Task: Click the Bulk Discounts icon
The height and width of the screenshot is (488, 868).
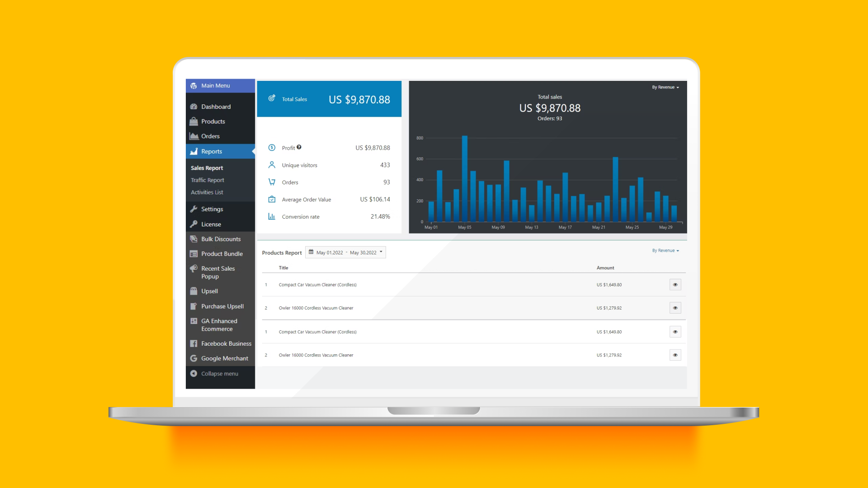Action: tap(194, 239)
